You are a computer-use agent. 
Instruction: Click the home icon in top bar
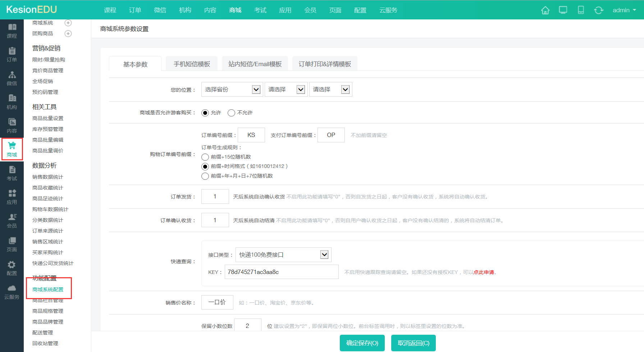545,10
